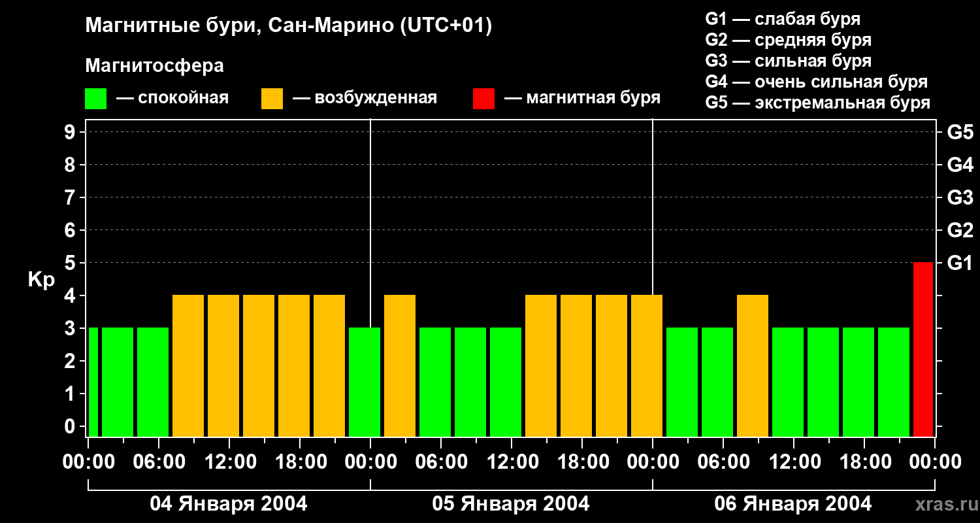
Task: Click the 'G2' right-axis label
Action: point(960,230)
